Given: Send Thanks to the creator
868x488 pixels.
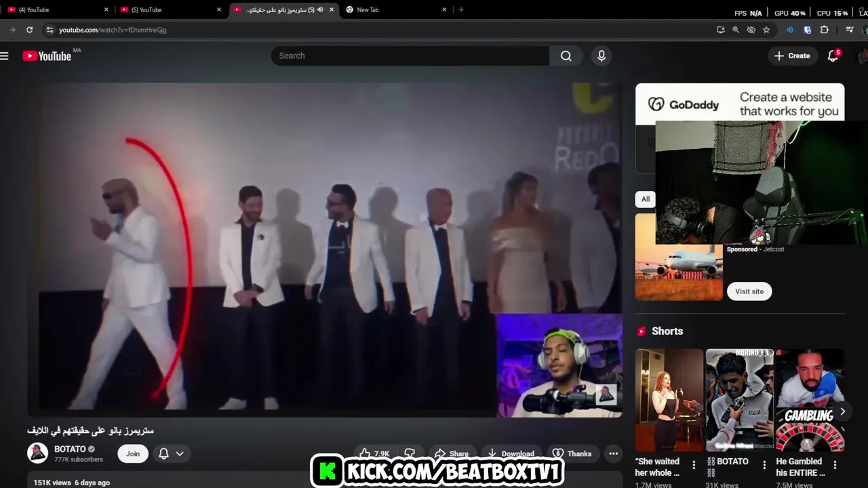Looking at the screenshot, I should [x=572, y=453].
